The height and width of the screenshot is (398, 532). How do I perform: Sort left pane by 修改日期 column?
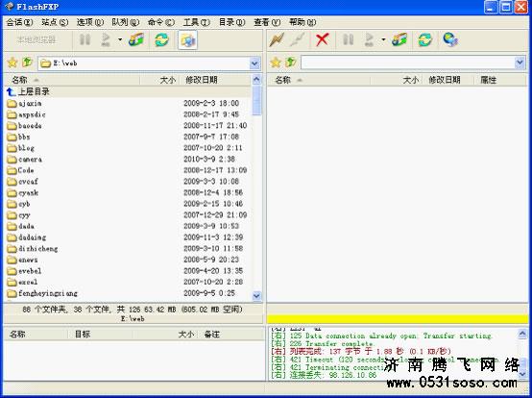(215, 80)
